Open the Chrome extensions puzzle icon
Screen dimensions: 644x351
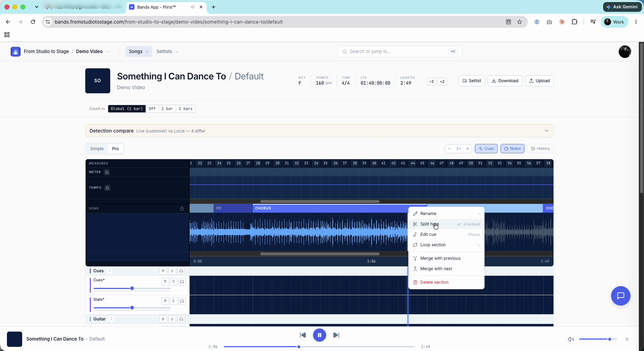click(x=574, y=22)
